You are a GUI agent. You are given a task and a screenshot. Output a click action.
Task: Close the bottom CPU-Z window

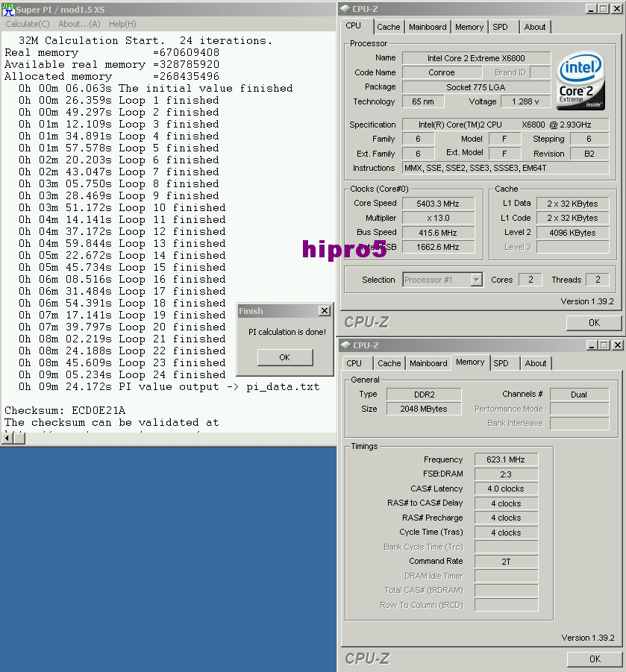[x=618, y=345]
